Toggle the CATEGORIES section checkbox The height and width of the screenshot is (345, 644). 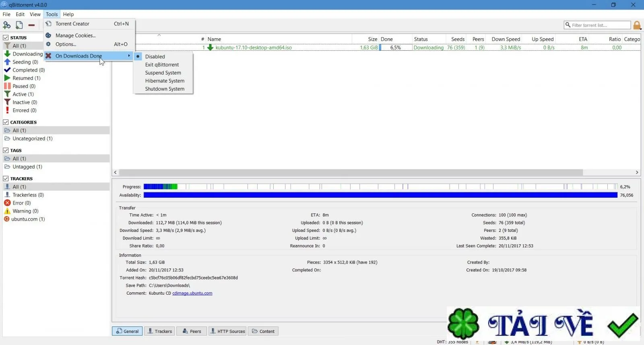[6, 122]
